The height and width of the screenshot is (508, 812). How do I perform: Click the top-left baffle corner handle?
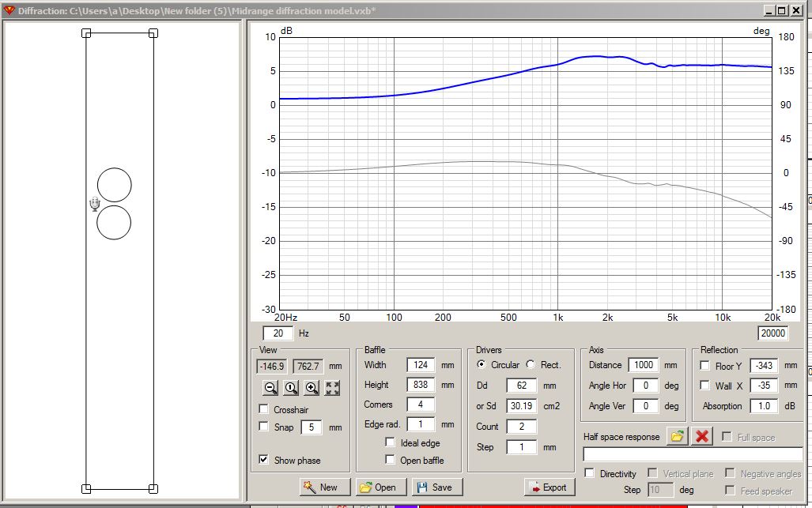(x=86, y=33)
